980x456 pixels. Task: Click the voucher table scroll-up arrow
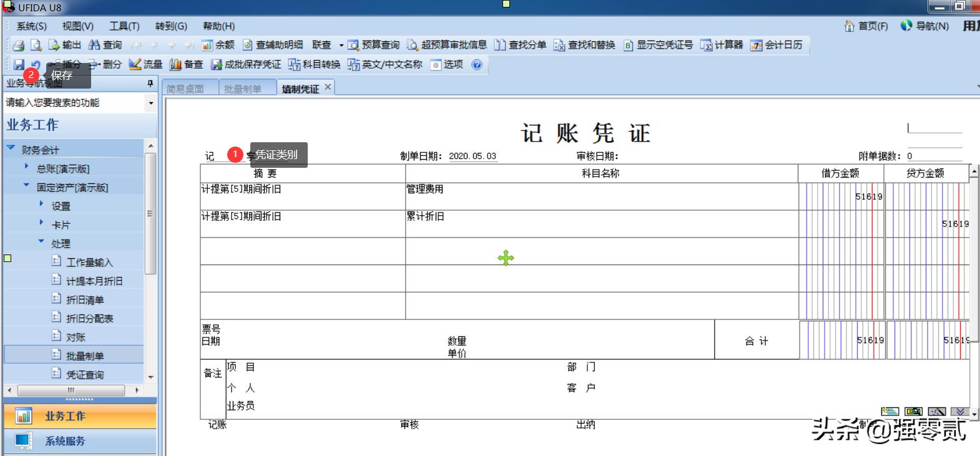[x=973, y=171]
